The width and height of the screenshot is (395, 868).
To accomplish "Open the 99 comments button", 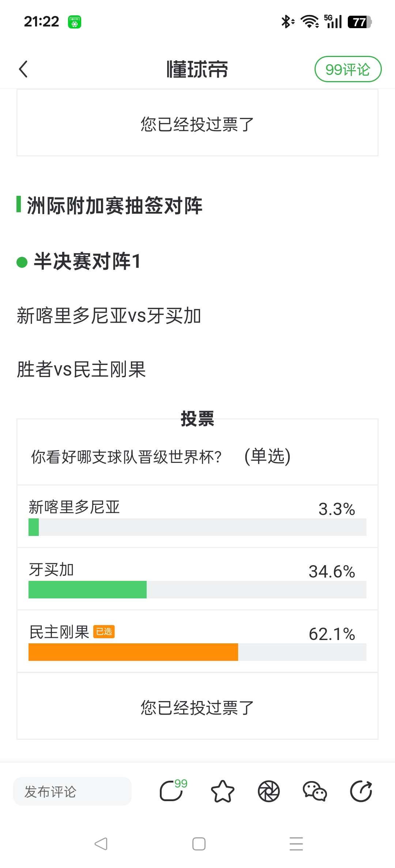I will click(x=347, y=69).
